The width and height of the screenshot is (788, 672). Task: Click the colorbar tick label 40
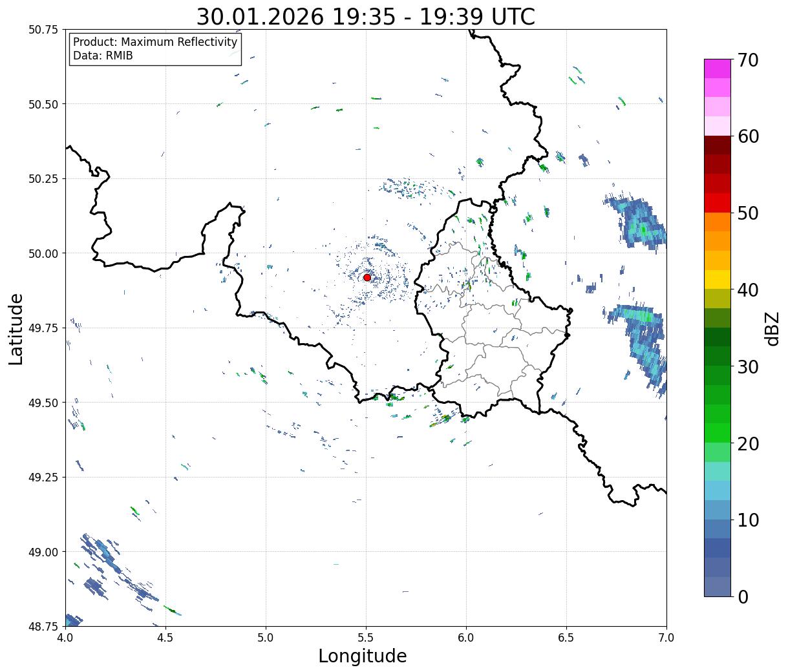pos(748,290)
